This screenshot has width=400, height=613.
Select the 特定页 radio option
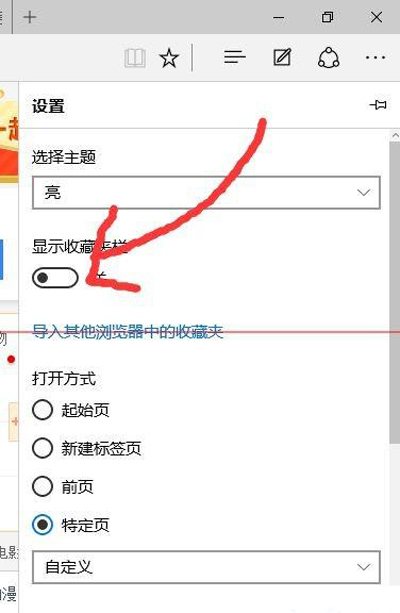coord(42,525)
